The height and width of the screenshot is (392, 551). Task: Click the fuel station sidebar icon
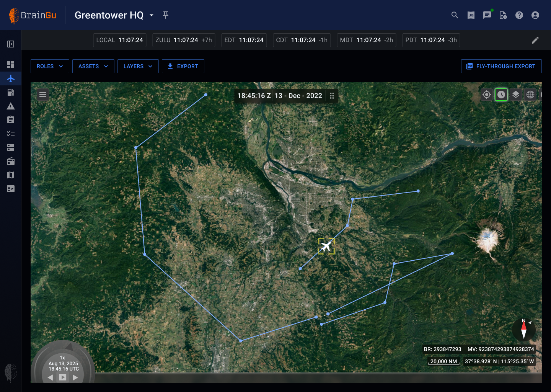(x=11, y=92)
